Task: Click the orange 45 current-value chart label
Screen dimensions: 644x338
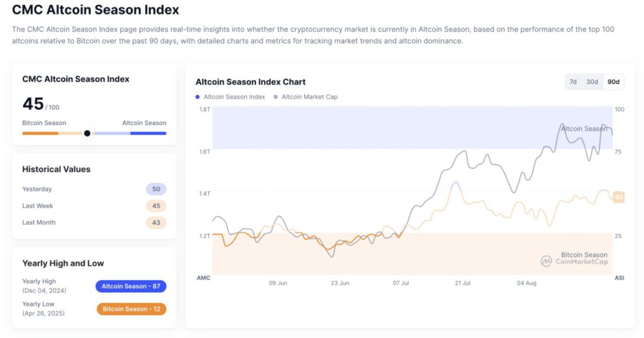Action: click(x=618, y=197)
